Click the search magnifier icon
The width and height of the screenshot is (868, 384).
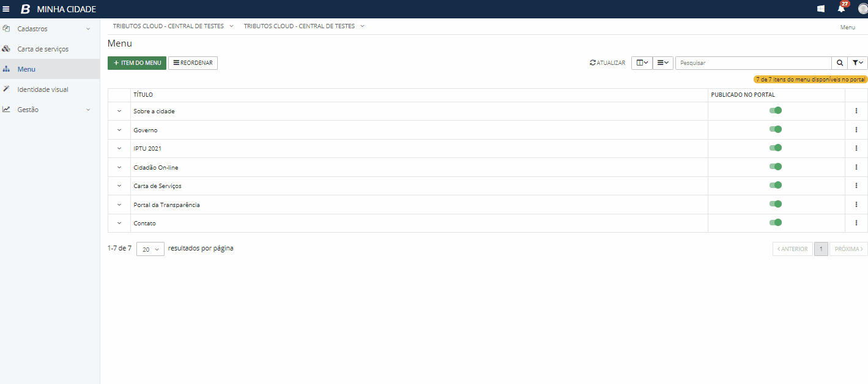coord(839,63)
